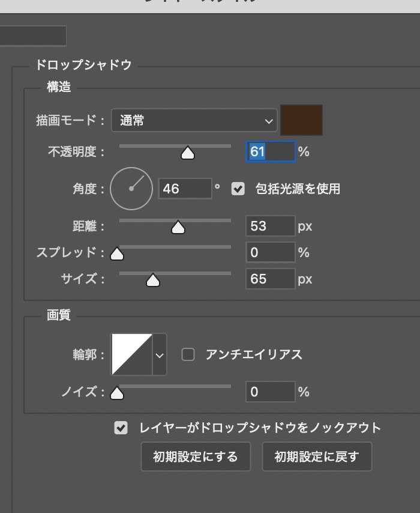Click the サイズ input field showing 65

(x=270, y=279)
